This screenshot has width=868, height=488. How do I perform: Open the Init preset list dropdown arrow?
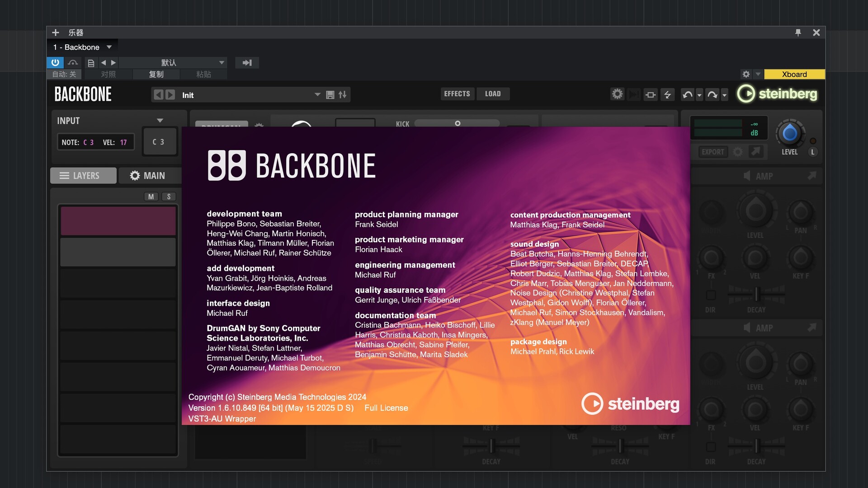(x=317, y=95)
